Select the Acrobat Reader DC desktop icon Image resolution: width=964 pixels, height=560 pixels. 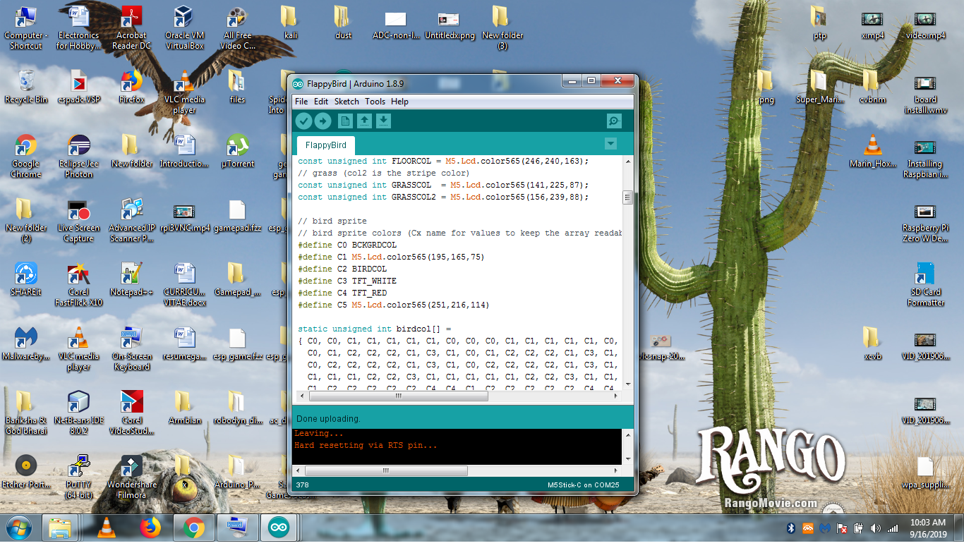pos(131,28)
